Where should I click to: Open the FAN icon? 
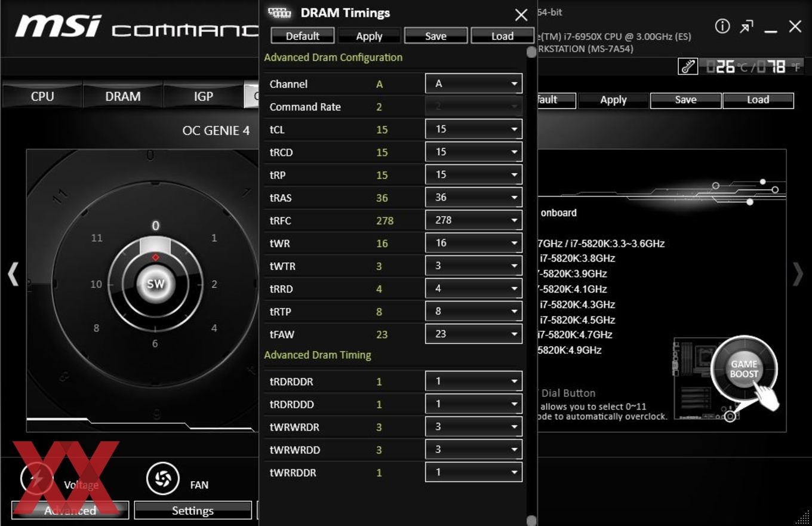(162, 478)
